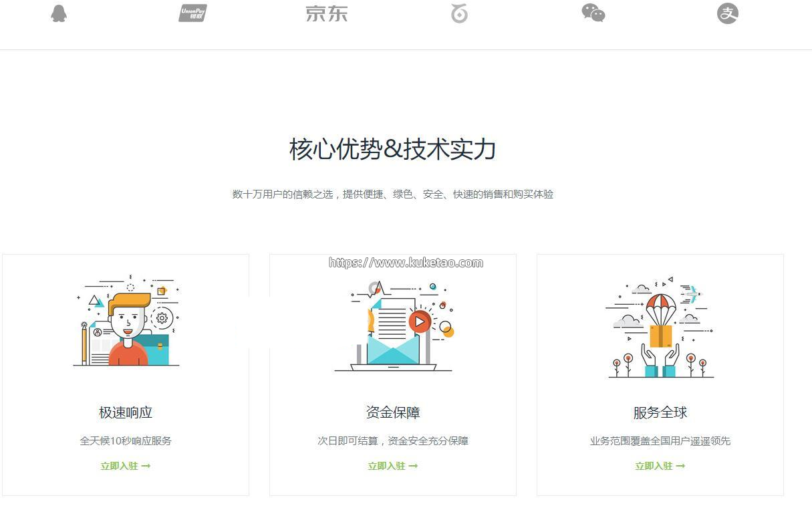
Task: Click the 服务全球 parachute package illustration
Action: pos(660,327)
